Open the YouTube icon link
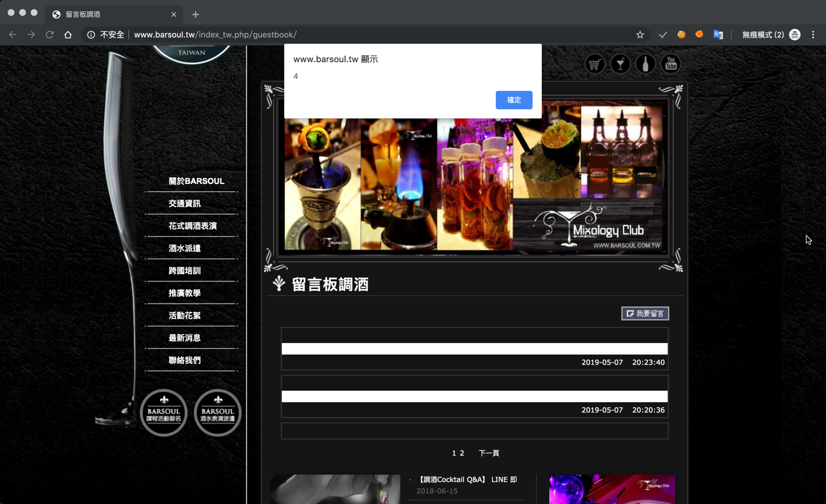826x504 pixels. (671, 64)
